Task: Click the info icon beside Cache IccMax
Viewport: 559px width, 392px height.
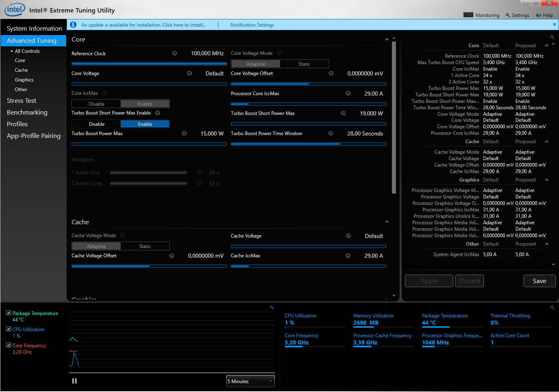Action: 348,256
